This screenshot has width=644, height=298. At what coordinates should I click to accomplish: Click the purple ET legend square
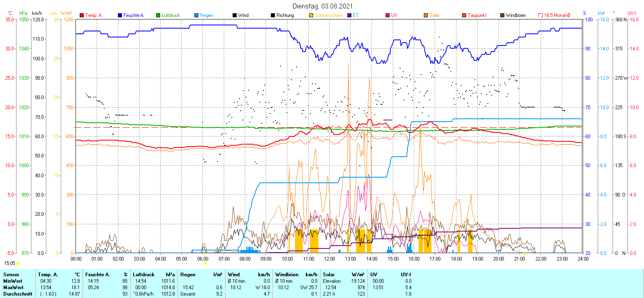tap(349, 15)
